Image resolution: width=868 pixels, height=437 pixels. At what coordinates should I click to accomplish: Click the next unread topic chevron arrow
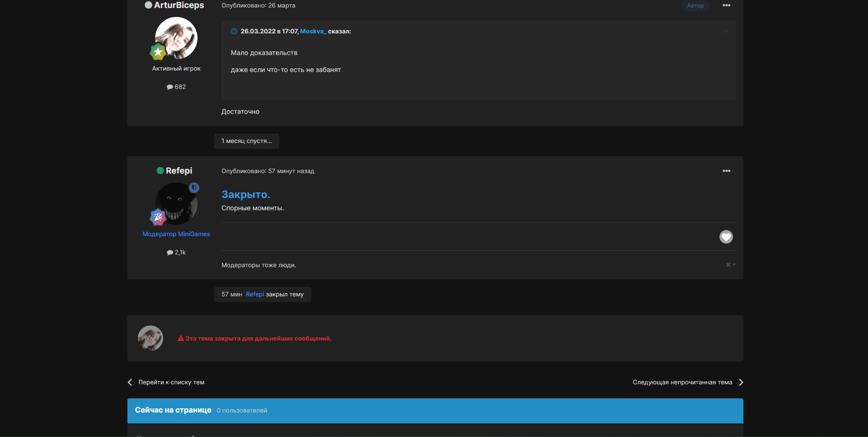[741, 382]
